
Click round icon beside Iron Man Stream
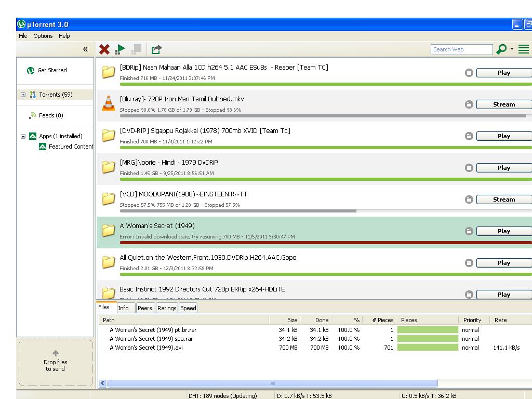click(469, 104)
